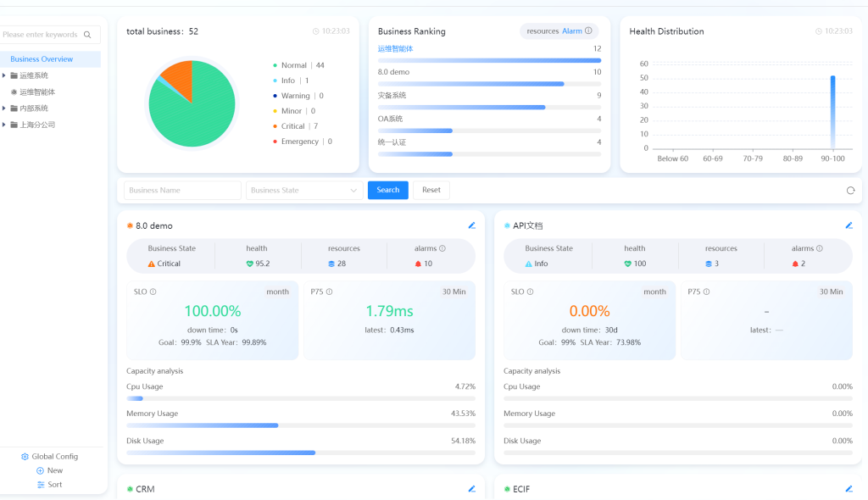This screenshot has height=500, width=868.
Task: Open the Business State dropdown
Action: tap(304, 191)
